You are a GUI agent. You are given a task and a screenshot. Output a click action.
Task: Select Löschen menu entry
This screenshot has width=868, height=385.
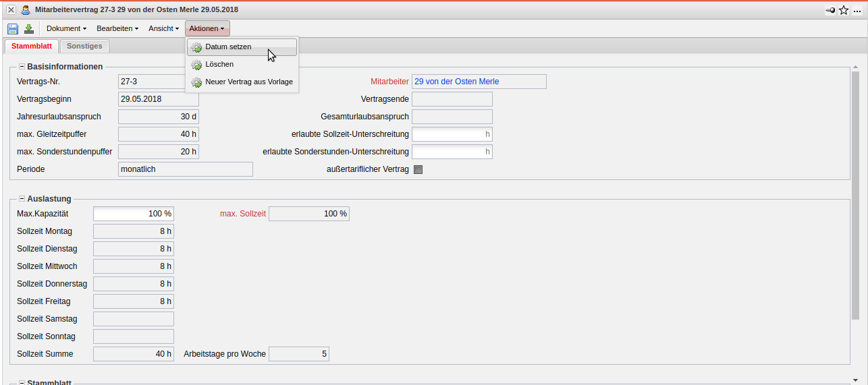pos(242,65)
